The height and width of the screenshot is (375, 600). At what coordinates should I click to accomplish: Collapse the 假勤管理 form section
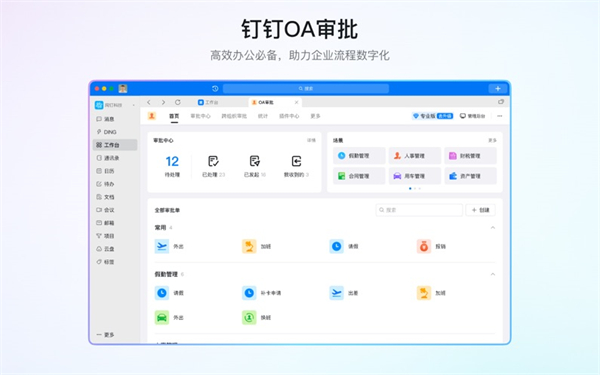point(493,274)
